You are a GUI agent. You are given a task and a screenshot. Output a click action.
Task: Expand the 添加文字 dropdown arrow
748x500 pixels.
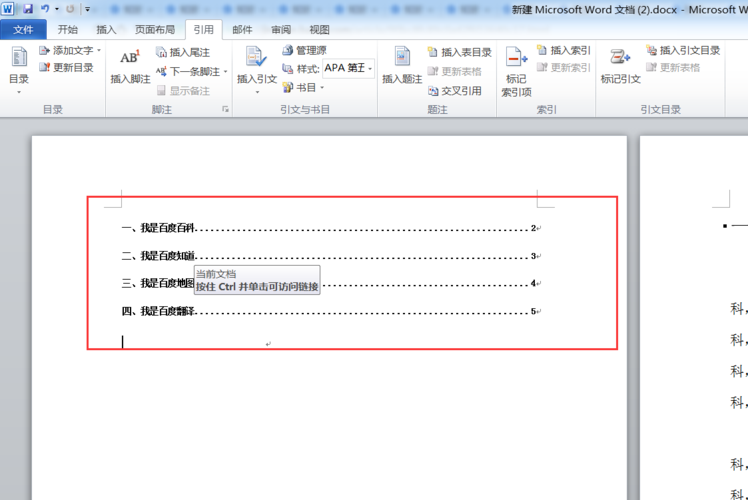click(x=99, y=51)
